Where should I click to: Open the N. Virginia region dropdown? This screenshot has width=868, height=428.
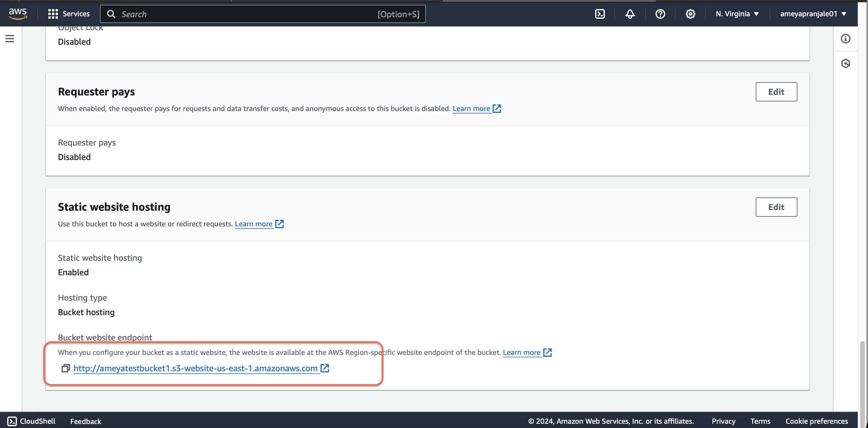click(x=737, y=14)
